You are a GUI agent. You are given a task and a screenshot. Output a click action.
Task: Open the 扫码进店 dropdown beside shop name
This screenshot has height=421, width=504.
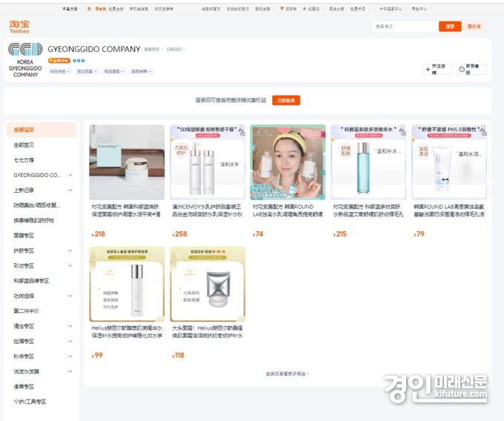pyautogui.click(x=176, y=49)
